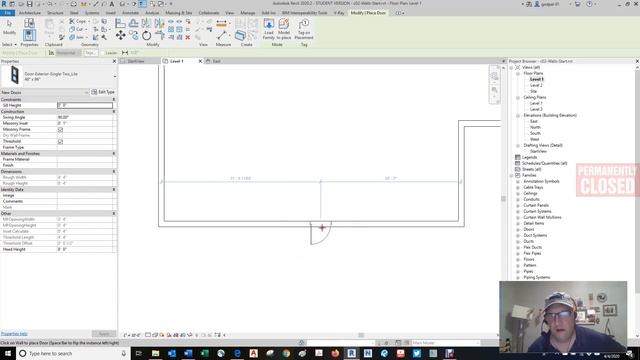Image resolution: width=640 pixels, height=360 pixels.
Task: Click Properties help link
Action: pyautogui.click(x=14, y=334)
